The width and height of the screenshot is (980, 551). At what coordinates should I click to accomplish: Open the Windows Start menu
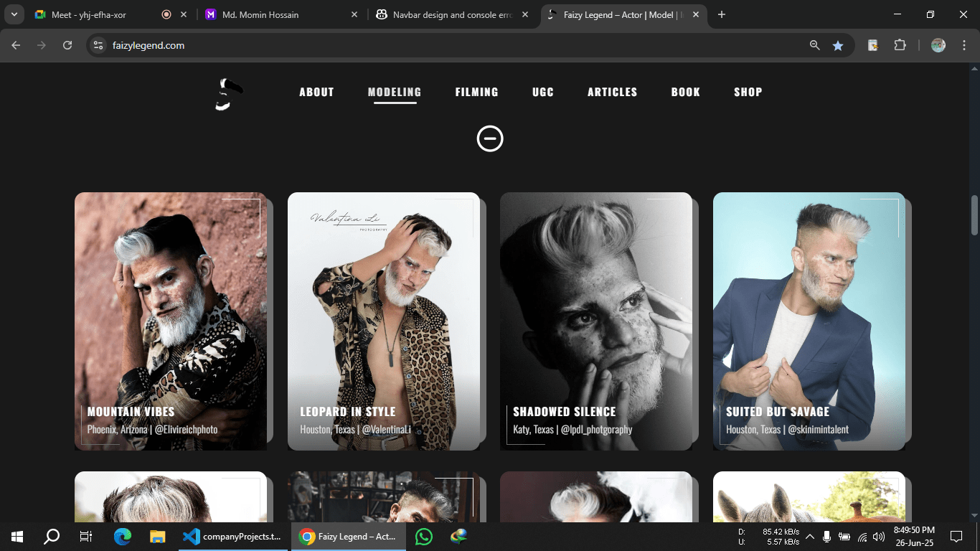coord(17,536)
